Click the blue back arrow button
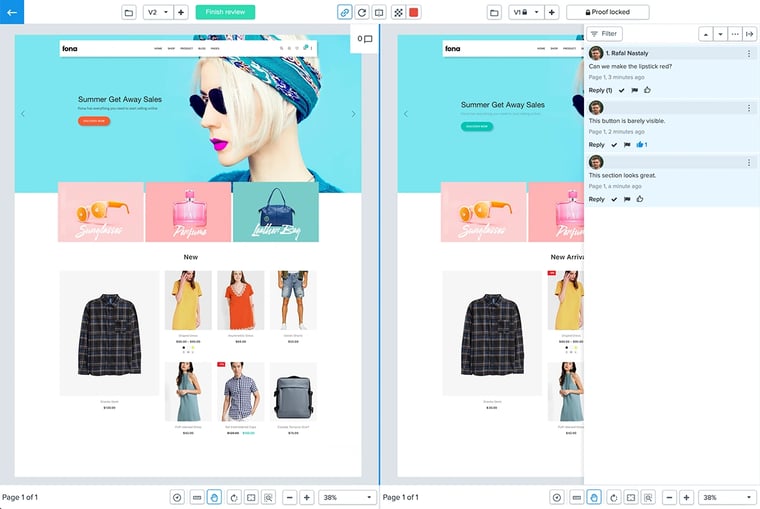 point(12,12)
